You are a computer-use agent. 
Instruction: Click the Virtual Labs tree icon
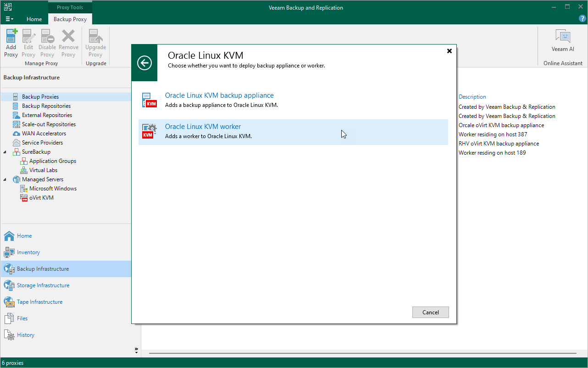click(x=24, y=170)
